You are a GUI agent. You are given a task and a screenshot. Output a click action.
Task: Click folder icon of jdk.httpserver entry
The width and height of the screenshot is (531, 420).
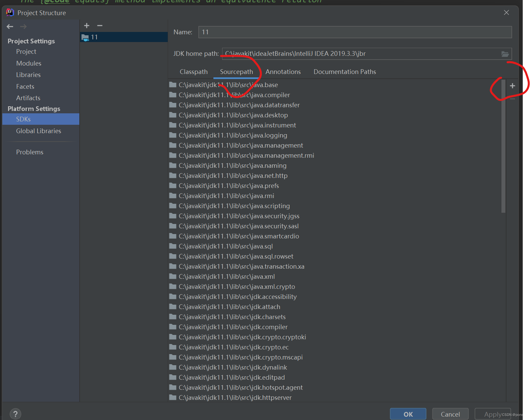click(x=173, y=397)
